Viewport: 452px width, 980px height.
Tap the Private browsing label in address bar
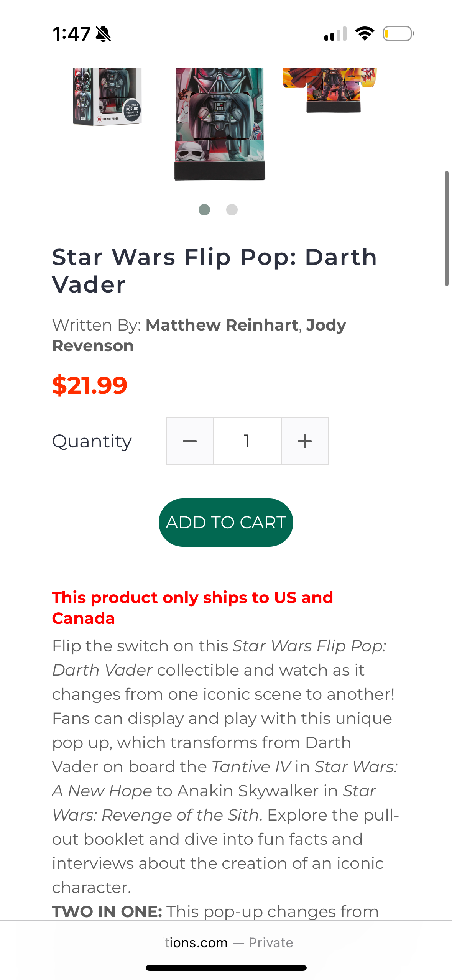coord(271,942)
